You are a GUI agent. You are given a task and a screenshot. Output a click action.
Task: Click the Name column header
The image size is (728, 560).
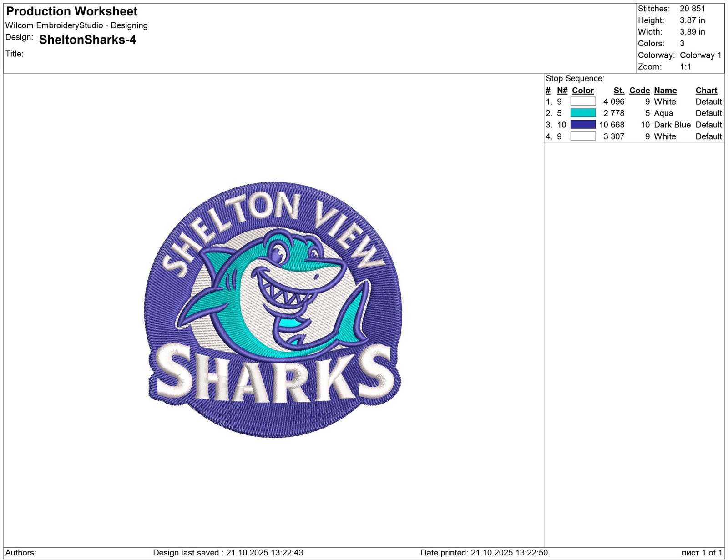tap(665, 91)
